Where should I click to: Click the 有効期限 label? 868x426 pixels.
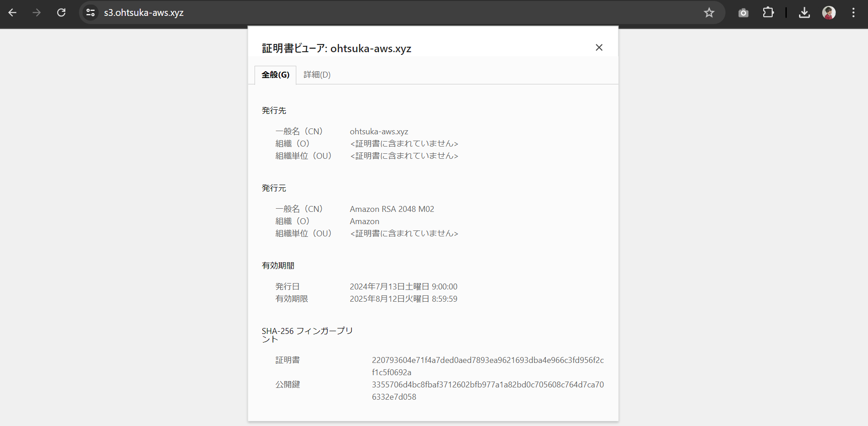point(292,299)
